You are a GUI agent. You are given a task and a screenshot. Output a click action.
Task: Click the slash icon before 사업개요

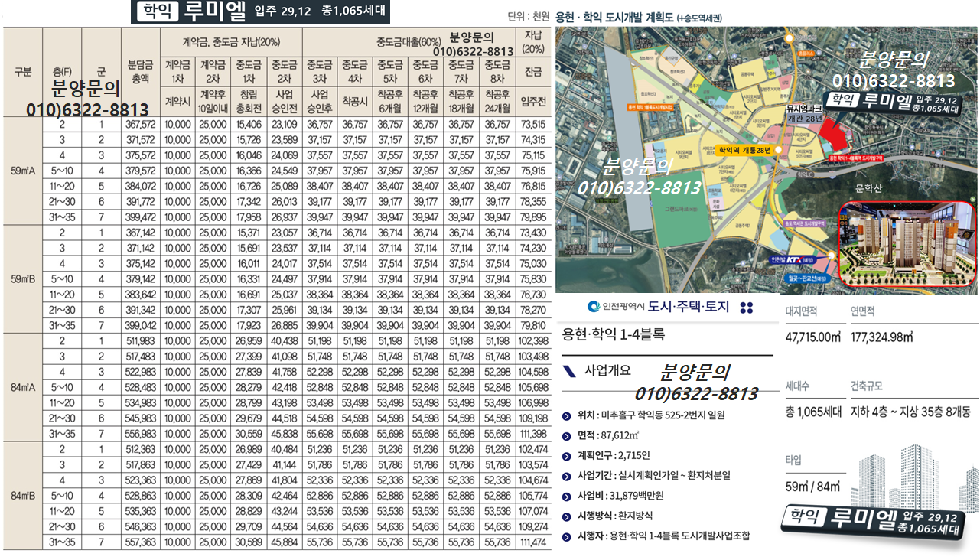[569, 373]
